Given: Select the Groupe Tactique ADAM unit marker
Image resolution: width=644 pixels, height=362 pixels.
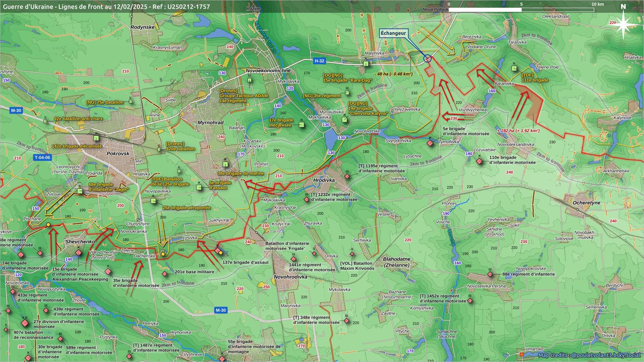Looking at the screenshot, I should pyautogui.click(x=250, y=80).
